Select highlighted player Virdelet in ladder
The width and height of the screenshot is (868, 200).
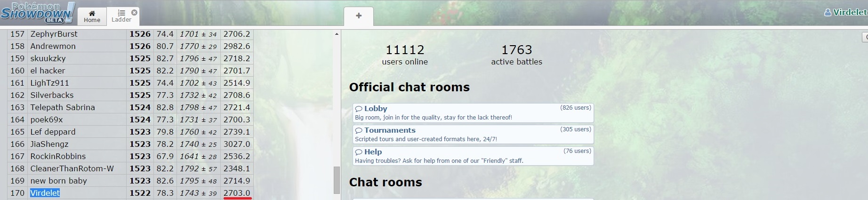(x=45, y=193)
